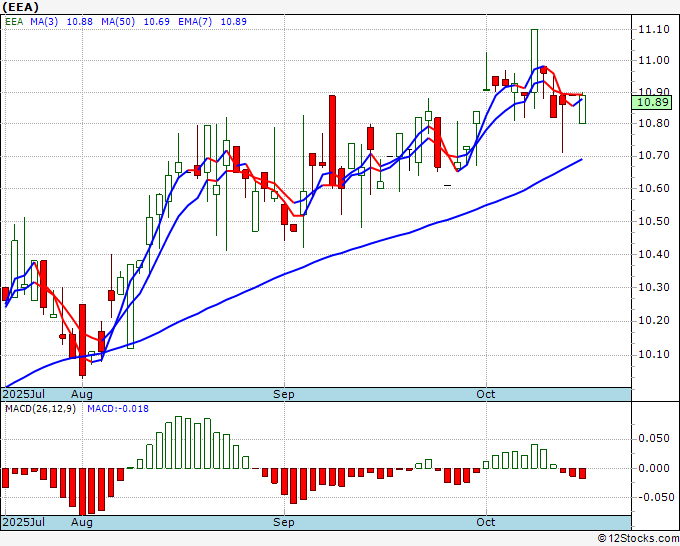Click the 0.050 MACD axis label

coord(654,438)
